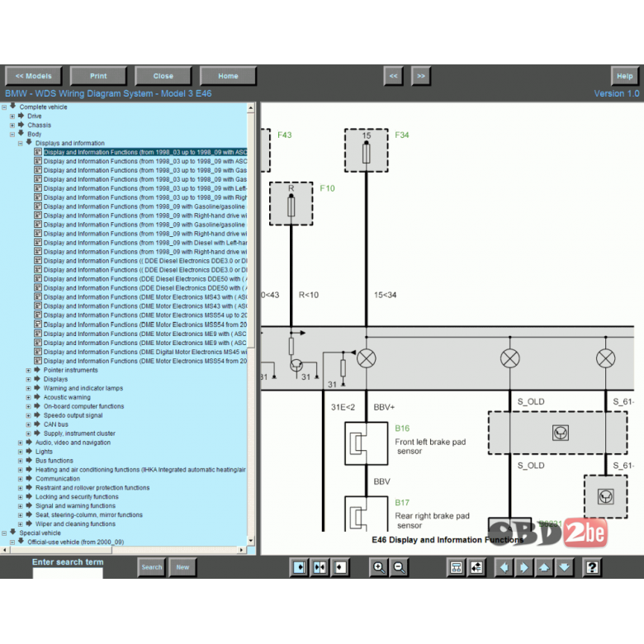Expand the Bus functions node
The image size is (644, 644).
[x=21, y=461]
